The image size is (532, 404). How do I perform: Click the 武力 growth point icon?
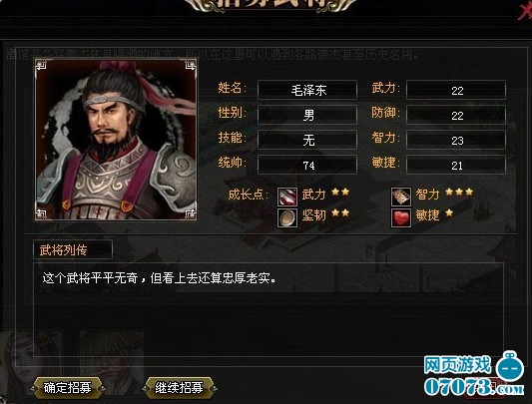click(x=287, y=198)
